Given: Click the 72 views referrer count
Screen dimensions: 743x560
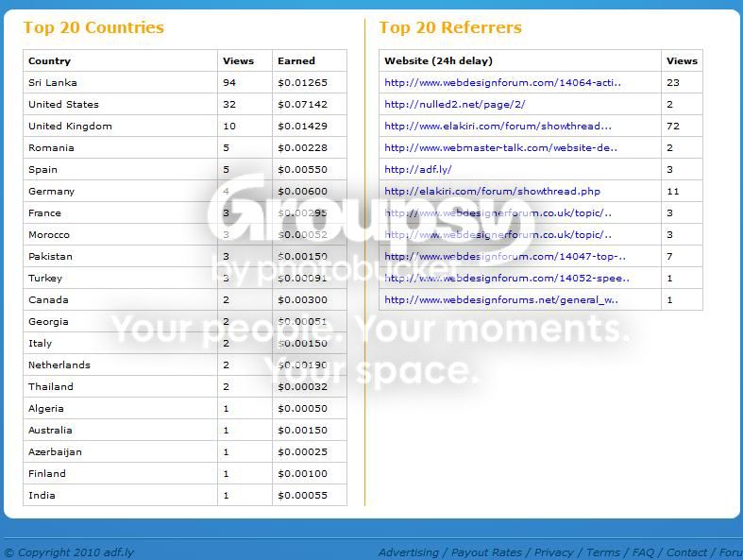Looking at the screenshot, I should (673, 127).
